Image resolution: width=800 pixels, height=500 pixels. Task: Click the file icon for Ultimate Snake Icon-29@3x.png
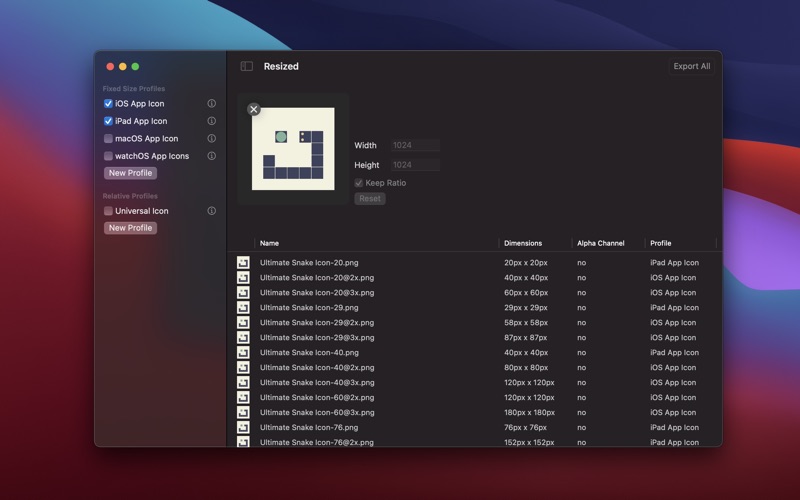click(243, 337)
